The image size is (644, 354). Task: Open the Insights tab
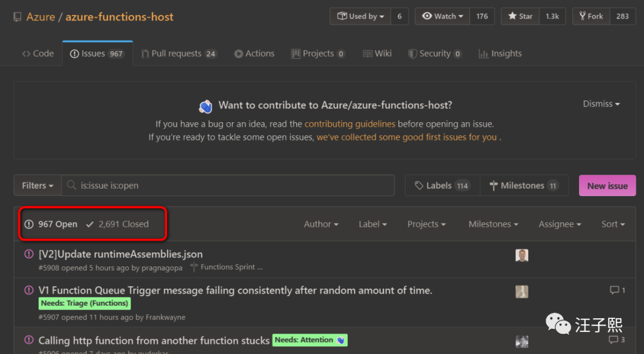[x=500, y=54]
